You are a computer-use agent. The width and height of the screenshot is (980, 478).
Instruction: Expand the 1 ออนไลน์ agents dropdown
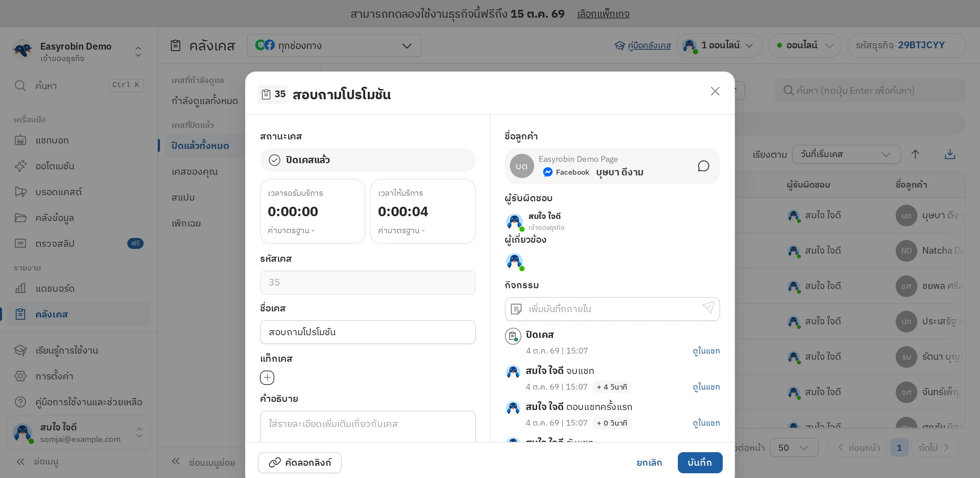pyautogui.click(x=719, y=46)
